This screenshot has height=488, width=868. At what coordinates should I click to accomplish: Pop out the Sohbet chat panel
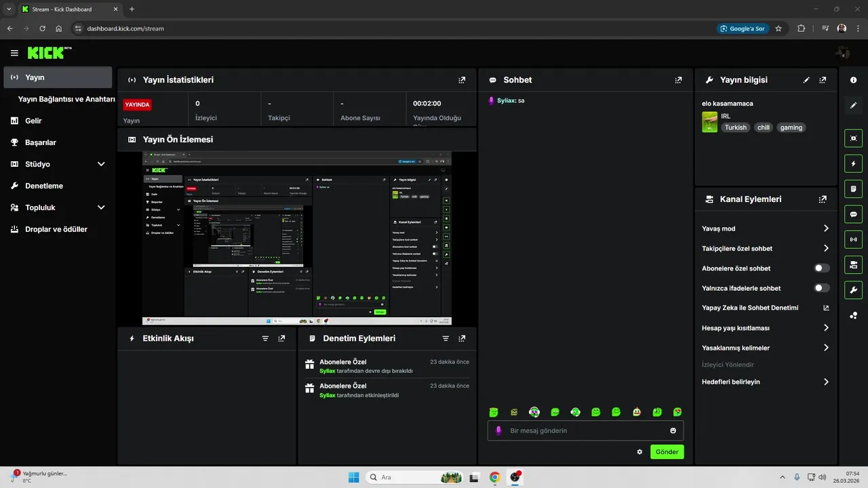click(678, 80)
